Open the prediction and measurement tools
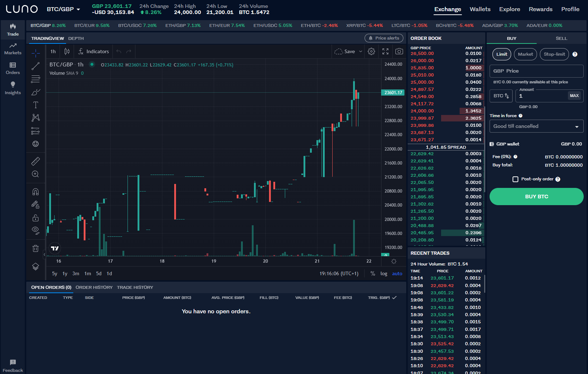Screen dimensions: 588x374 [x=36, y=131]
